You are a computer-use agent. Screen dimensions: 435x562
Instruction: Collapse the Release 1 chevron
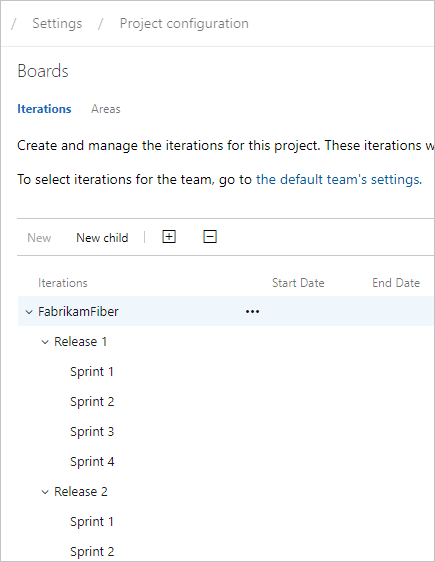point(45,342)
